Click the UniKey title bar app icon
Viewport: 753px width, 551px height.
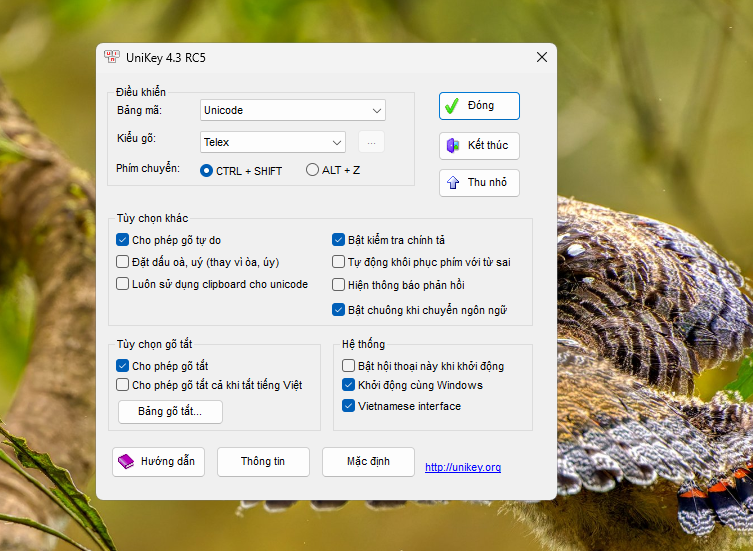(111, 57)
